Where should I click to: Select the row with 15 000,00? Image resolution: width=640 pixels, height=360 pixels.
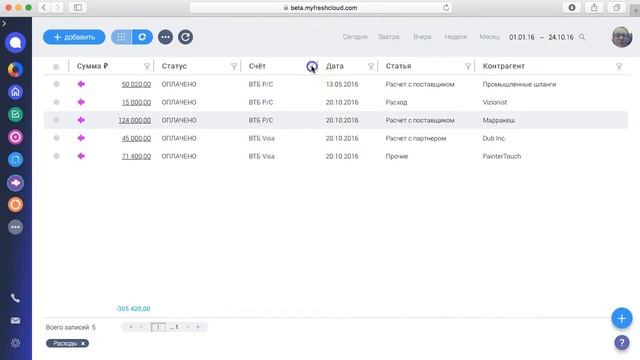tap(56, 102)
